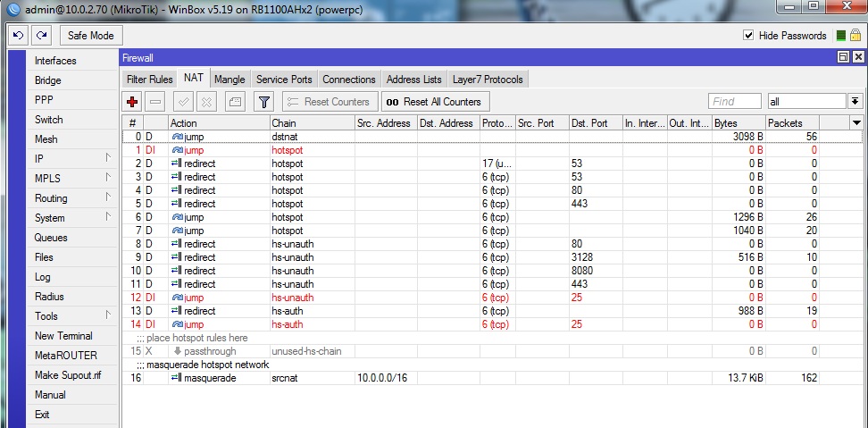The image size is (868, 428).
Task: Open Radius from the sidebar
Action: [72, 297]
